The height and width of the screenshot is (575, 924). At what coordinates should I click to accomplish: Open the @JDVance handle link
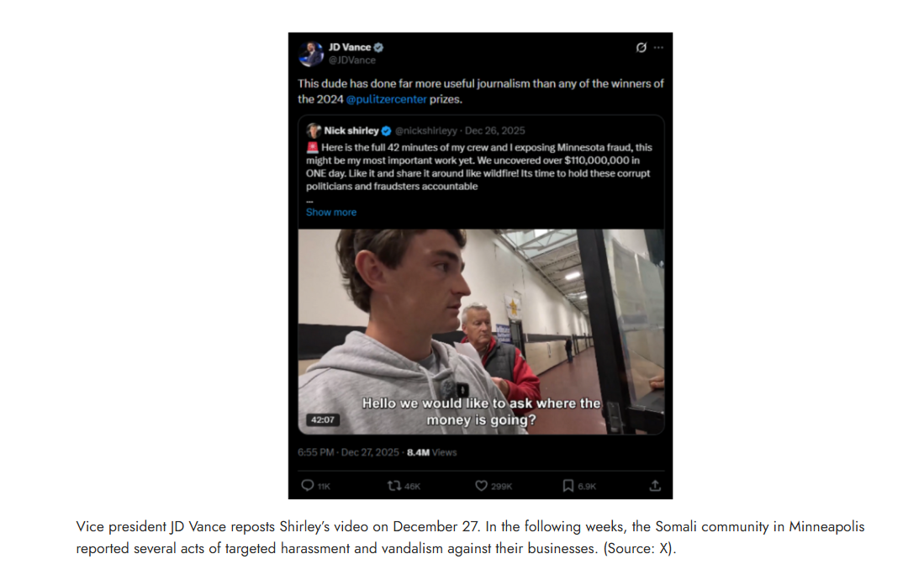click(x=351, y=60)
